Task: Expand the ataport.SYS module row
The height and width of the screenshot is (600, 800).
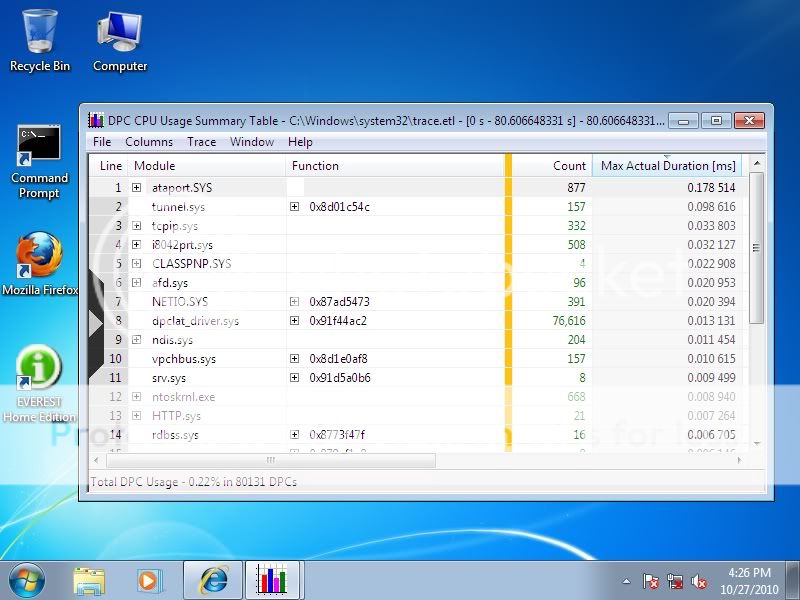Action: tap(136, 187)
